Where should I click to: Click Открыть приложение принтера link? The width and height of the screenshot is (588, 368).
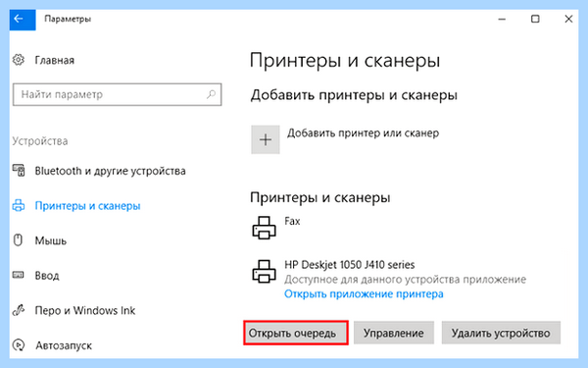point(364,293)
